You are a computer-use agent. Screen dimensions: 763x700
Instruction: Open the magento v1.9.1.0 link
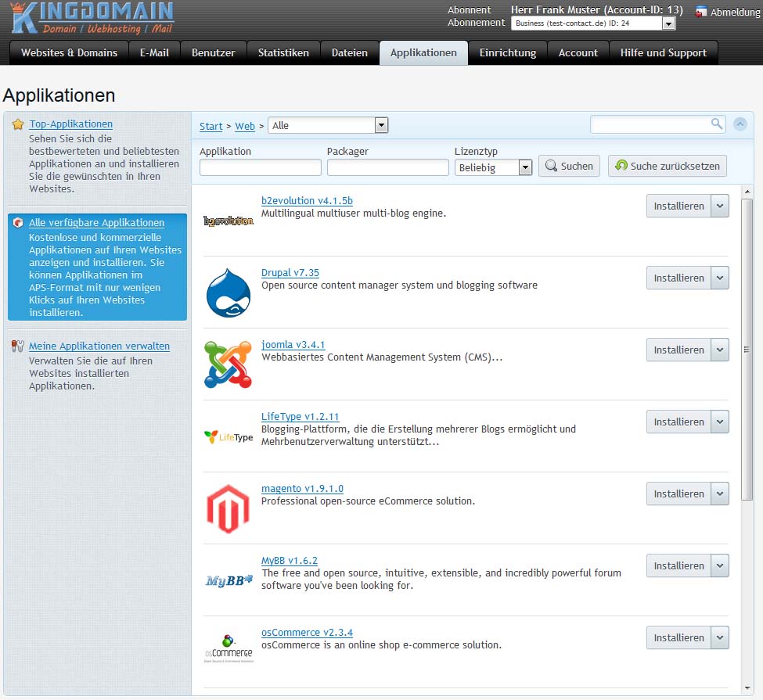(x=302, y=488)
